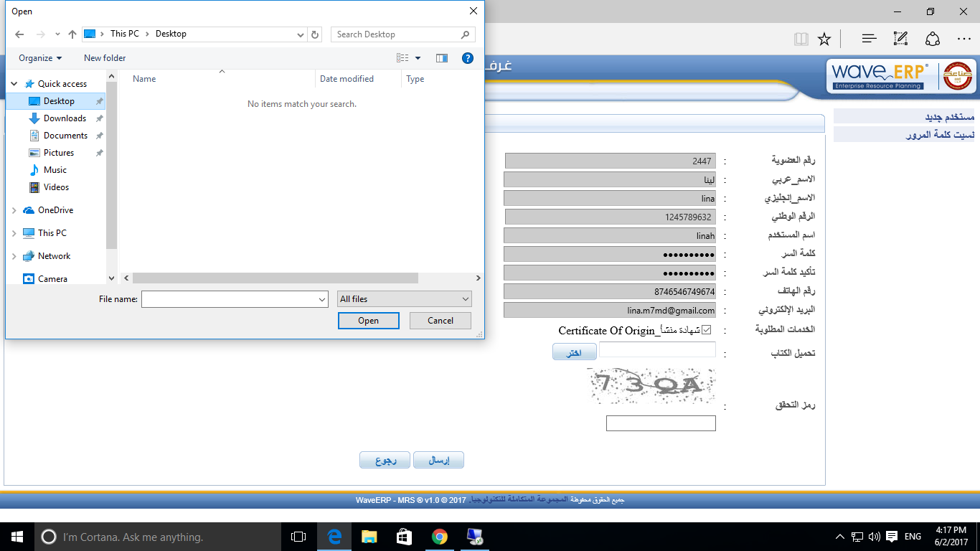
Task: Open Edge reading view book icon
Action: point(801,39)
